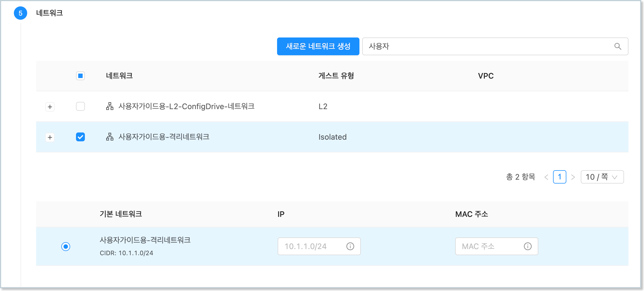Expand the 격리네트워크 Isolated row
This screenshot has width=644, height=291.
(x=50, y=137)
